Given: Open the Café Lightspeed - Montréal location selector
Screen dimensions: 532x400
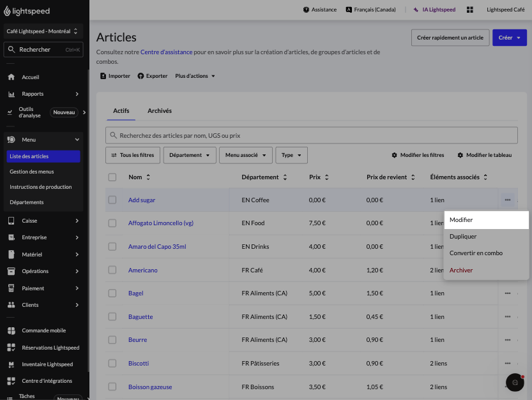Looking at the screenshot, I should (43, 31).
